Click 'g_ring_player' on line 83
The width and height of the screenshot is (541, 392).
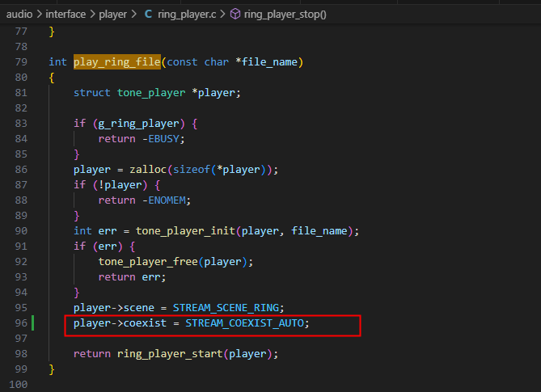coord(139,124)
